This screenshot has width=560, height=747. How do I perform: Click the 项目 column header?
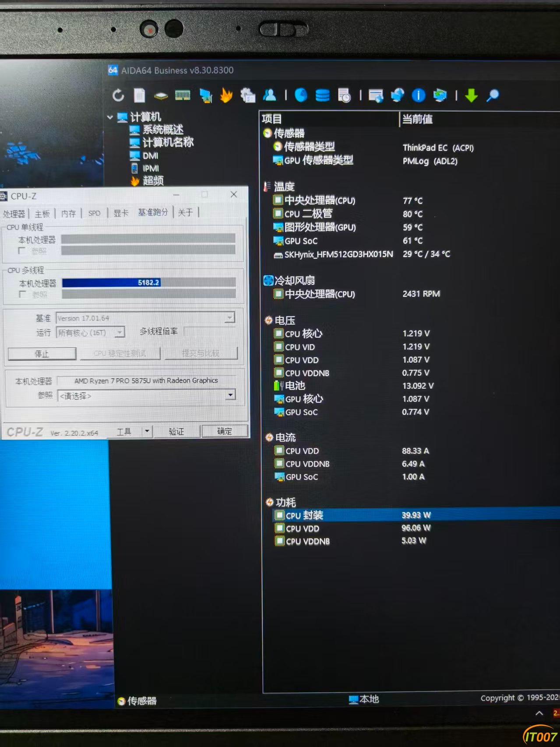tap(330, 119)
